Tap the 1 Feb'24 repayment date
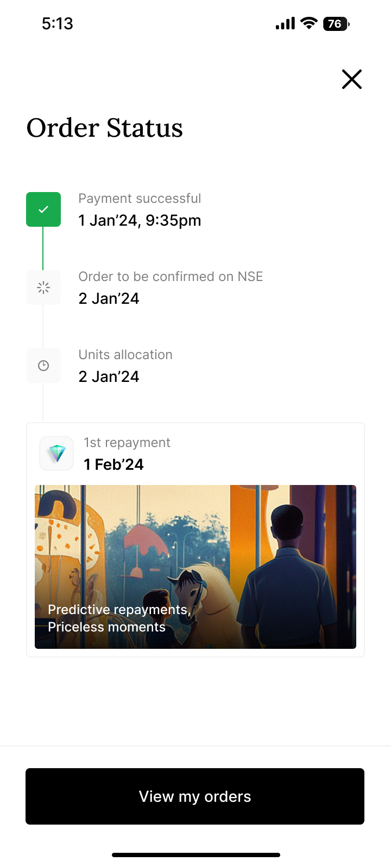The image size is (391, 868). [113, 464]
